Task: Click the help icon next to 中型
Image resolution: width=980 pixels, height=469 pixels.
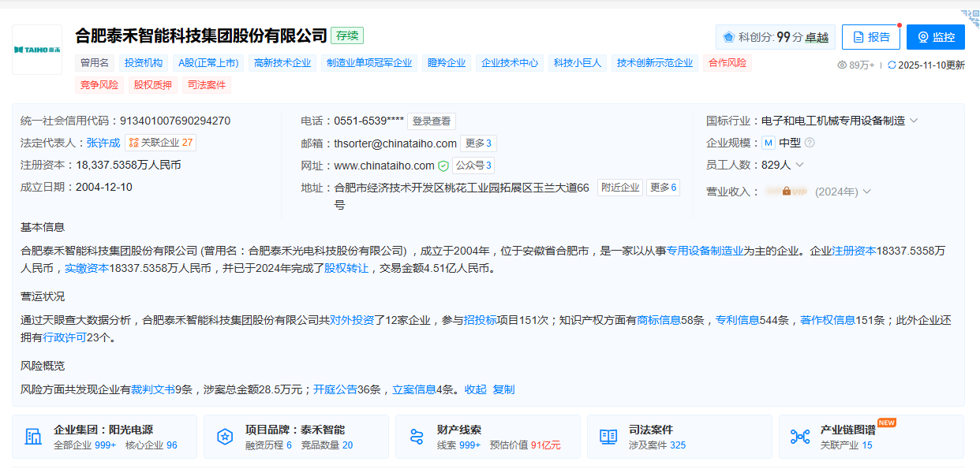Action: coord(809,143)
